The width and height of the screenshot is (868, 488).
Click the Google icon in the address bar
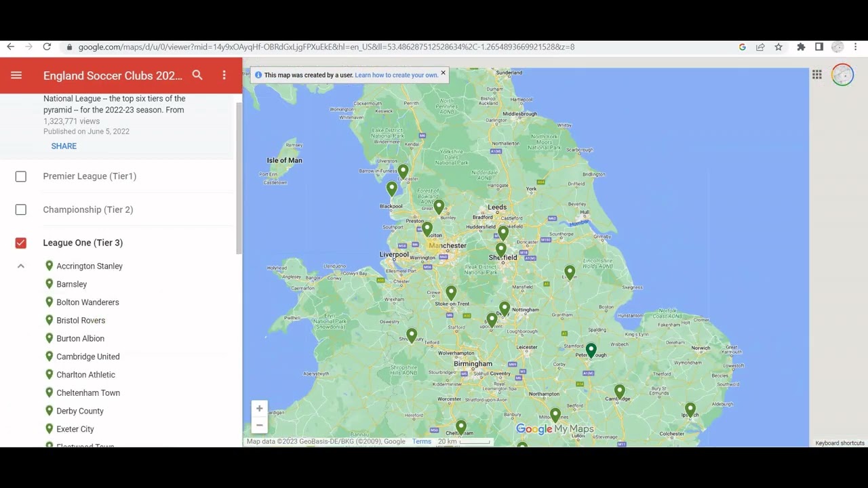point(742,47)
